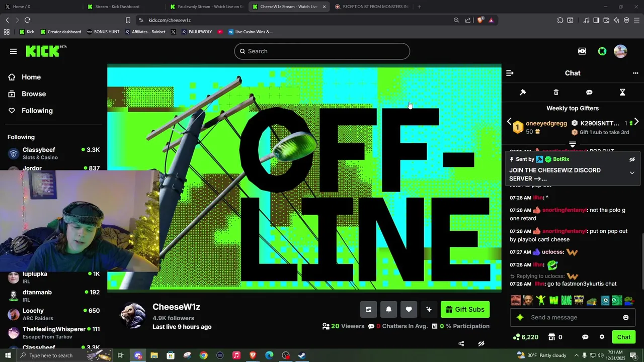Collapse the chat panel with arrow icon

510,73
